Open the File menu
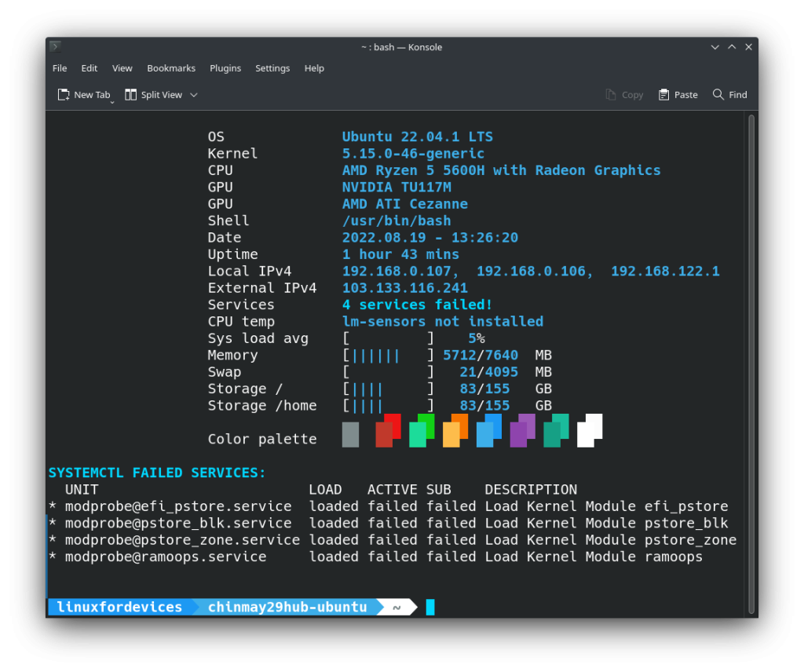The image size is (804, 672). pos(59,68)
